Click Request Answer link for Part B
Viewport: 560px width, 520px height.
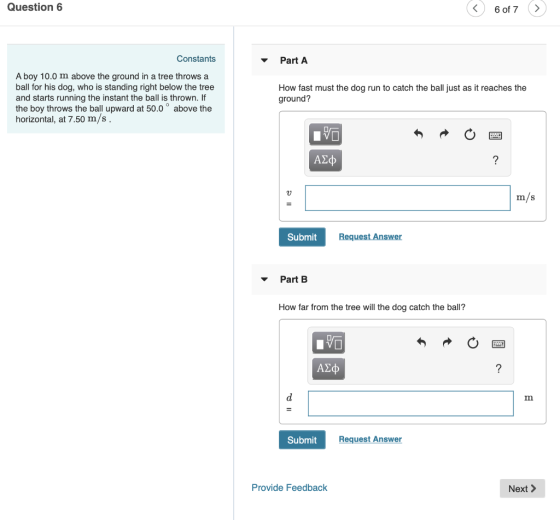[x=370, y=439]
